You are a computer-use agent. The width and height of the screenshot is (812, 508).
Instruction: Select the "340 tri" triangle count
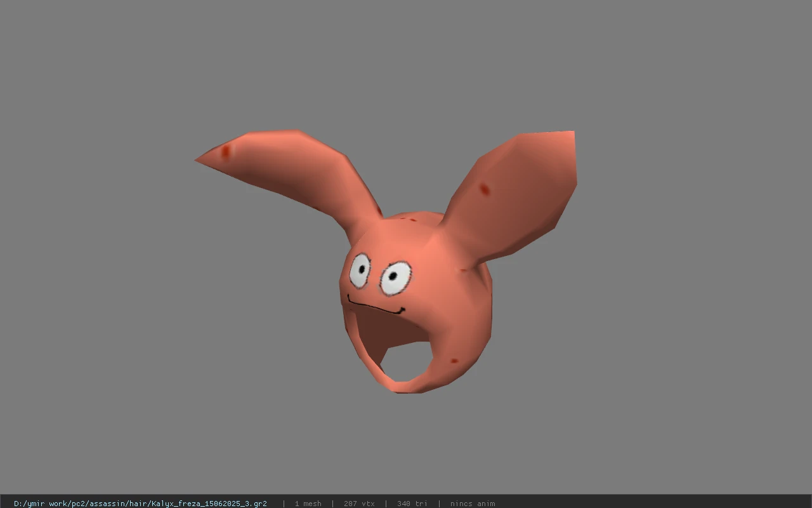click(412, 504)
